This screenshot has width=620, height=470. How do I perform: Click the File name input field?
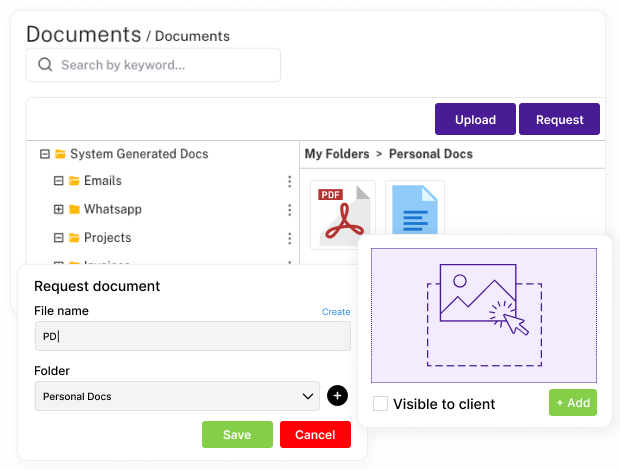coord(193,336)
